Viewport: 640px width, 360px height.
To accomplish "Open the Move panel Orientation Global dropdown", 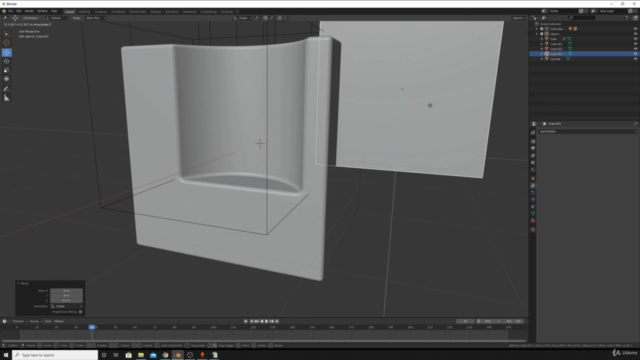I will tap(67, 306).
